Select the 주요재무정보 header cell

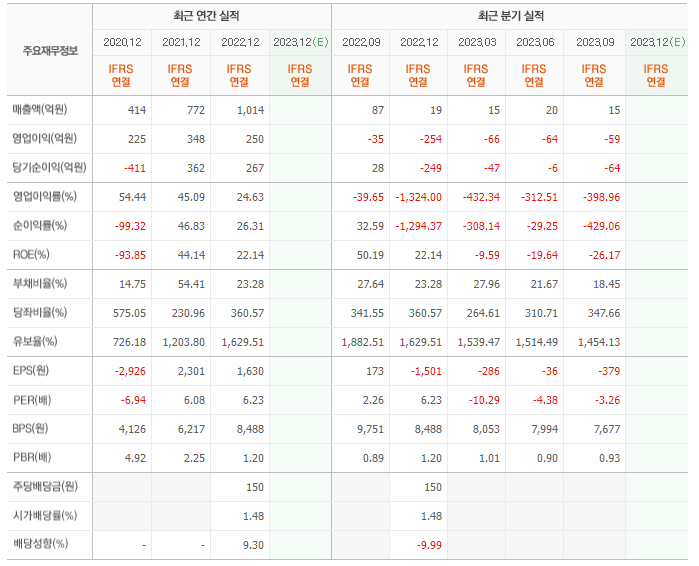tap(50, 50)
